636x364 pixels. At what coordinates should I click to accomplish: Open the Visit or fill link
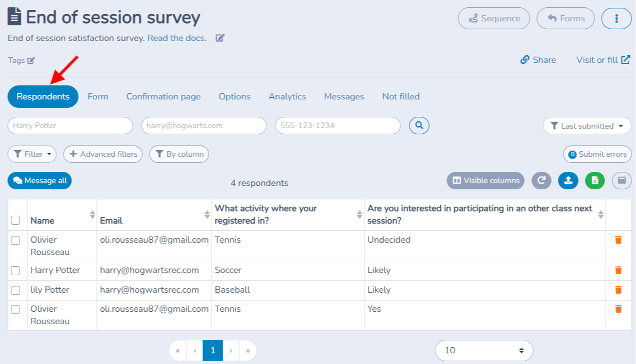(x=603, y=60)
